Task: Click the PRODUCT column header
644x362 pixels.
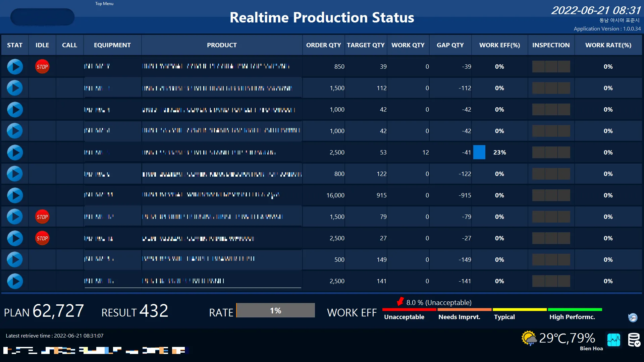Action: click(222, 45)
